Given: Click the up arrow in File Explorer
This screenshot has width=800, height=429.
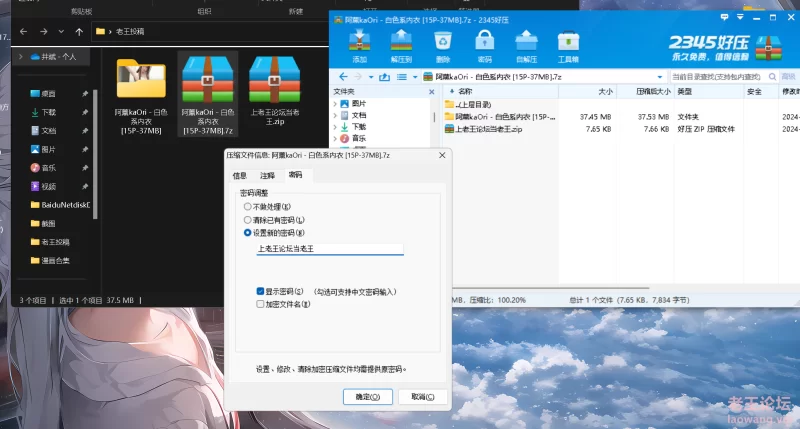Looking at the screenshot, I should [79, 32].
